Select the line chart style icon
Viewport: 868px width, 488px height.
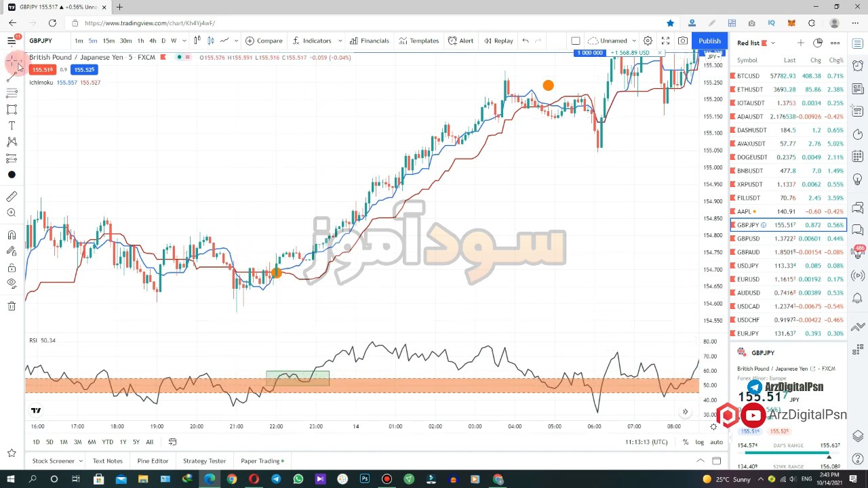(x=224, y=41)
